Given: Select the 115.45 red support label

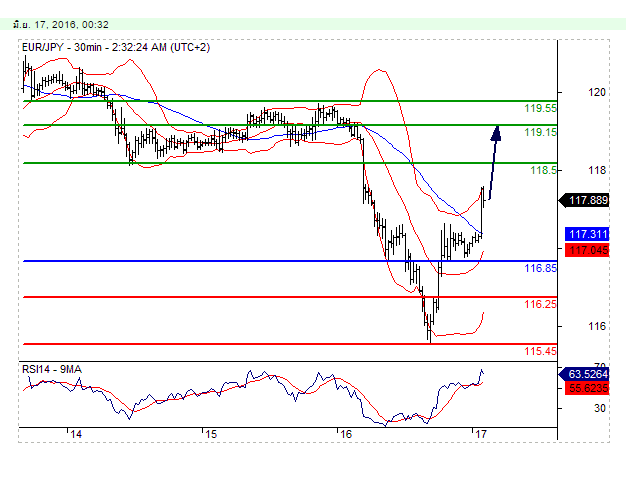Looking at the screenshot, I should [x=541, y=351].
